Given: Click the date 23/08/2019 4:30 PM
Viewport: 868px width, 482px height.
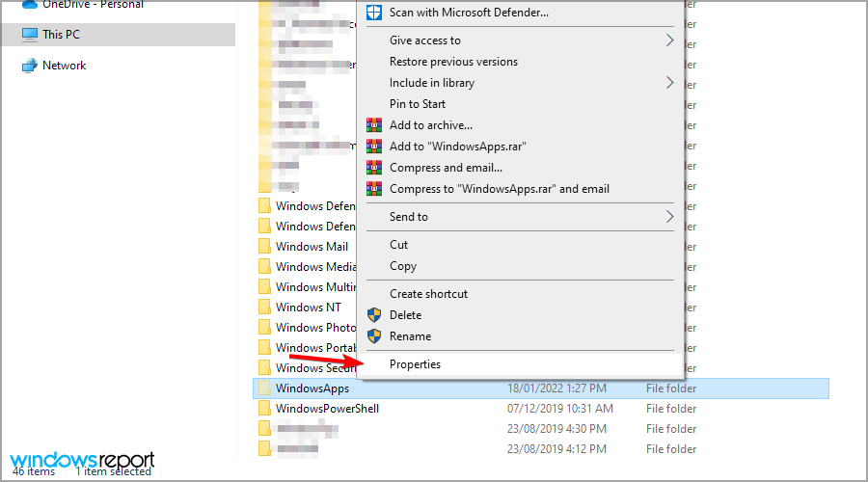Looking at the screenshot, I should pos(556,429).
